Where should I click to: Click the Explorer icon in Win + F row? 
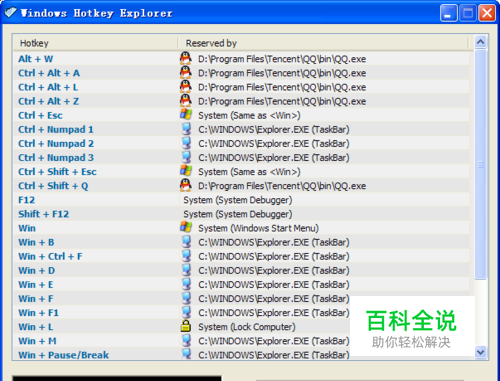(x=187, y=298)
